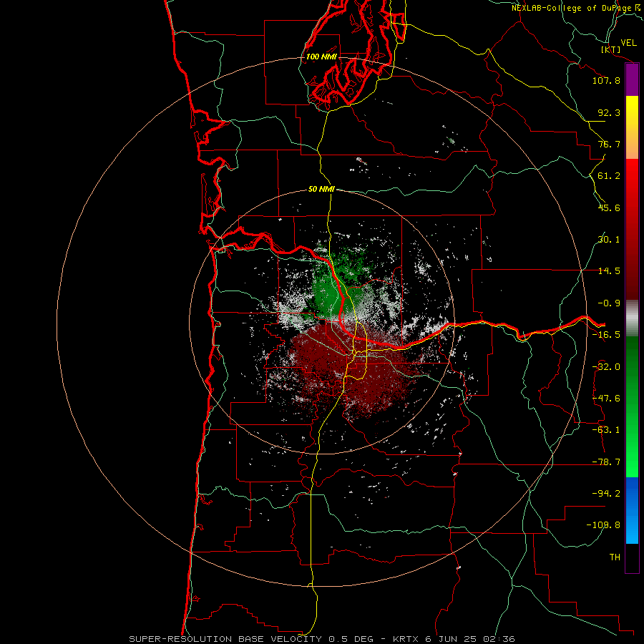Click the 76.7 value on velocity scale
The image size is (644, 644).
tap(609, 144)
